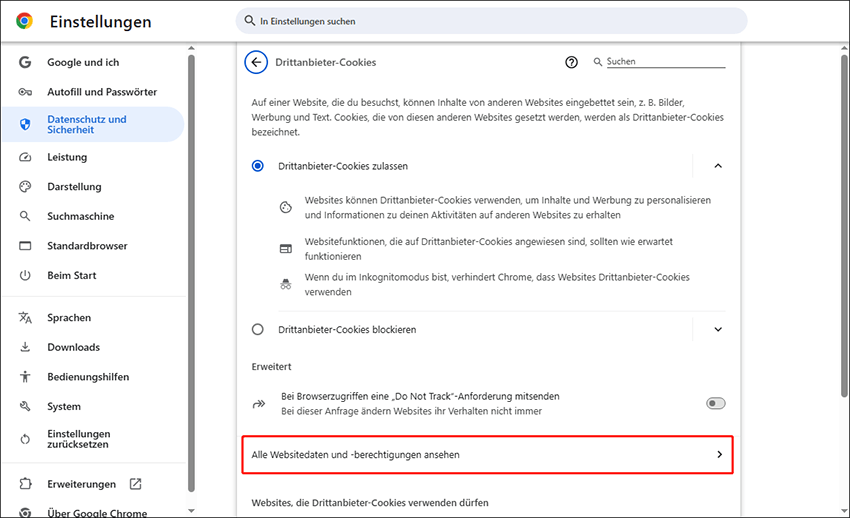The height and width of the screenshot is (518, 850).
Task: Select Drittanbieter-Cookies blockieren radio button
Action: click(x=257, y=329)
